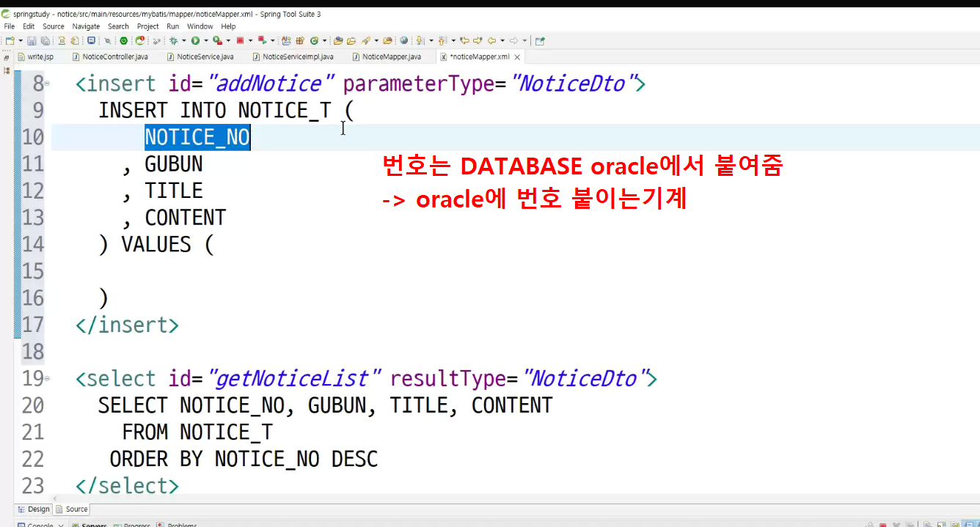Screen dimensions: 980x527
Task: Open the Help menu
Action: click(x=229, y=26)
